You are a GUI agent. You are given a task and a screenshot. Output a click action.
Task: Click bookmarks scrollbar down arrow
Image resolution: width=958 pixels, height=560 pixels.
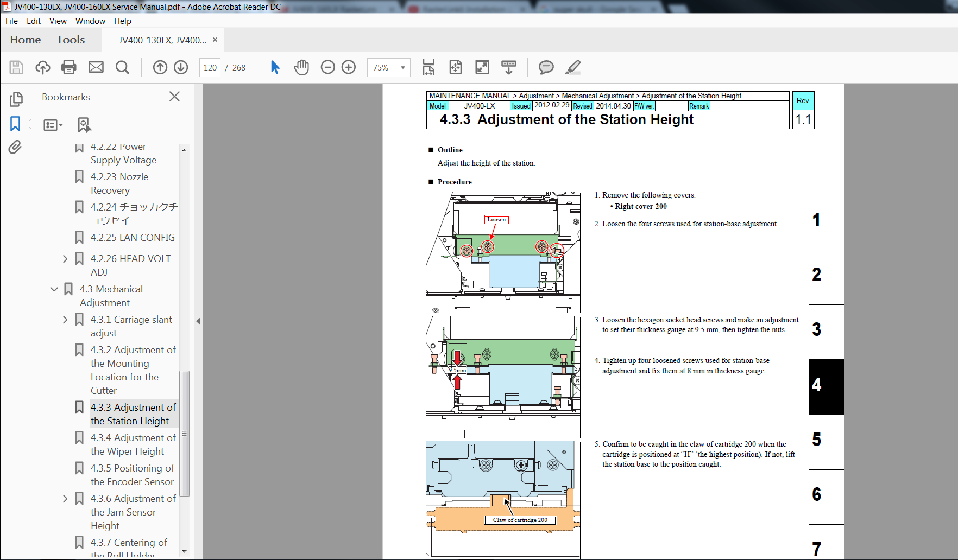point(184,551)
